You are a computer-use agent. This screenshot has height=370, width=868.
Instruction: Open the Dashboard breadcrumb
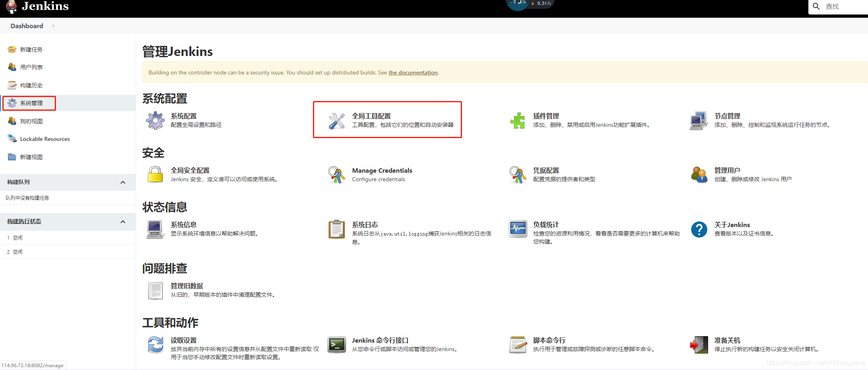[x=27, y=26]
